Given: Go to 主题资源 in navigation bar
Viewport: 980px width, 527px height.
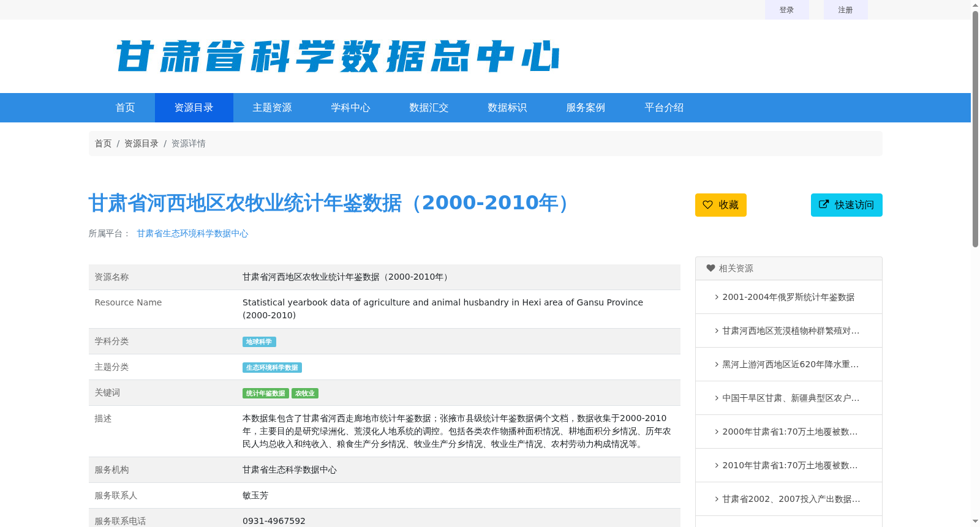Looking at the screenshot, I should tap(273, 108).
